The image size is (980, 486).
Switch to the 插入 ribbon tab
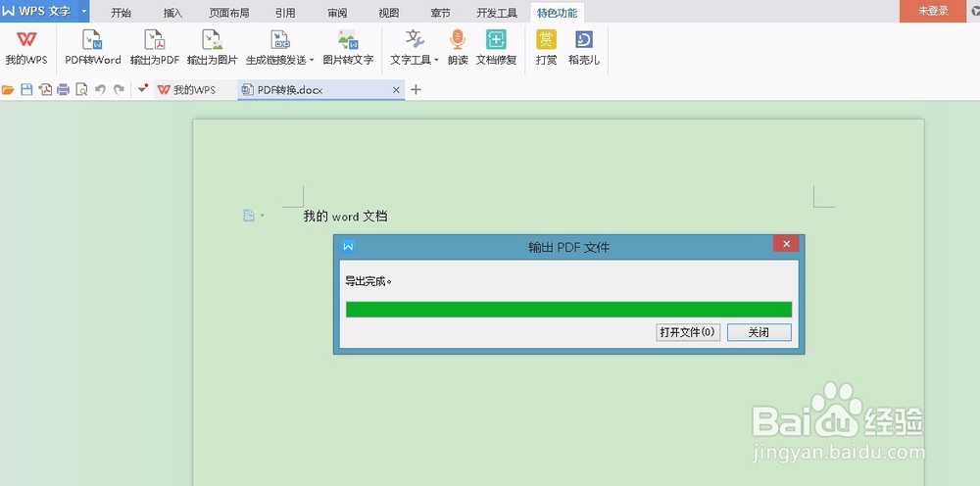click(x=173, y=13)
